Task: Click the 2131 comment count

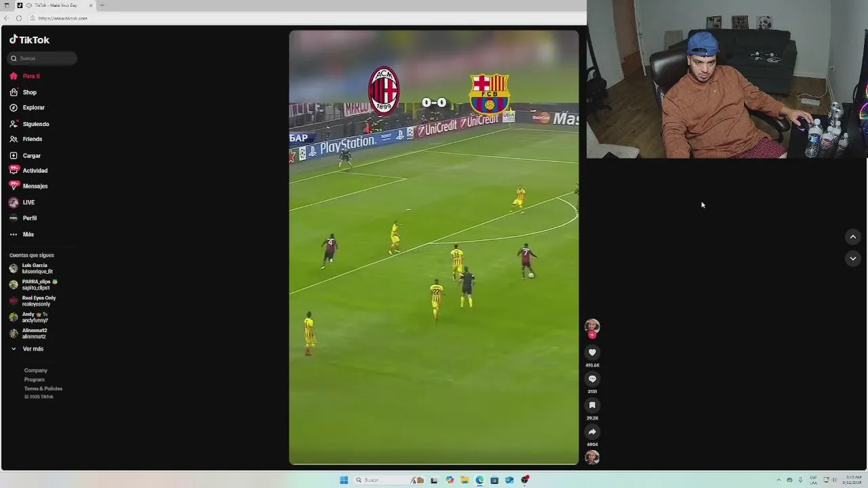Action: coord(592,392)
